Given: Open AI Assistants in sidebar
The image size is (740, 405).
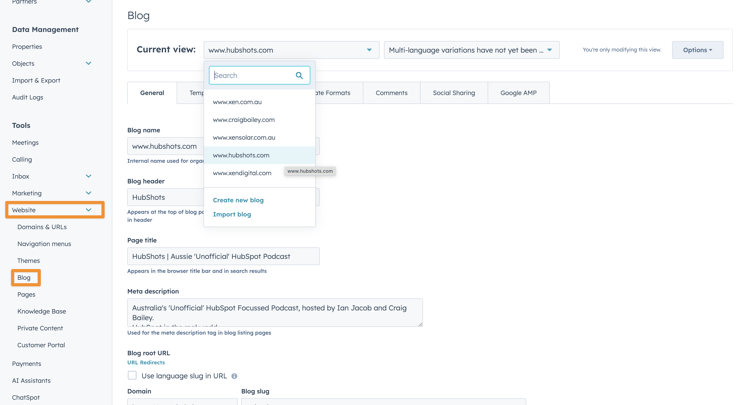Looking at the screenshot, I should (x=31, y=380).
